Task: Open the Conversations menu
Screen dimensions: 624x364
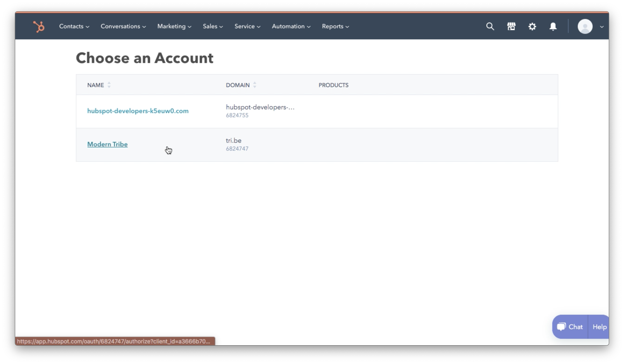Action: point(123,26)
